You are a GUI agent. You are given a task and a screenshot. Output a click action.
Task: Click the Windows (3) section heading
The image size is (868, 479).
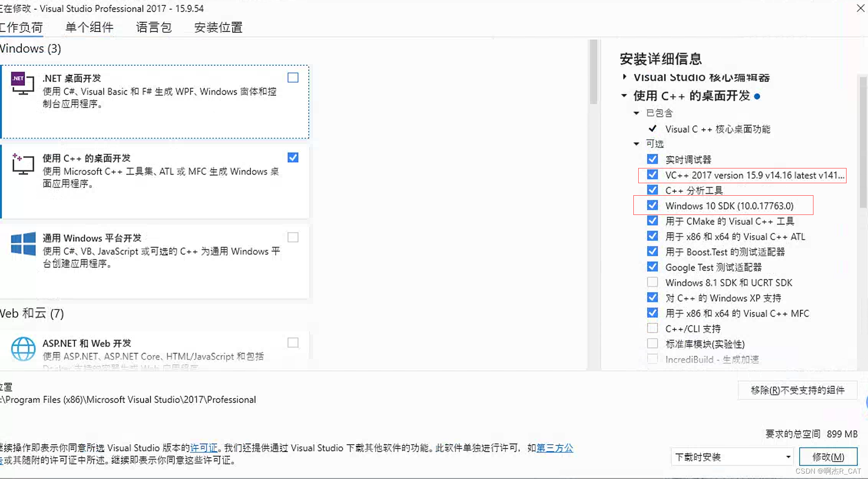(x=30, y=48)
